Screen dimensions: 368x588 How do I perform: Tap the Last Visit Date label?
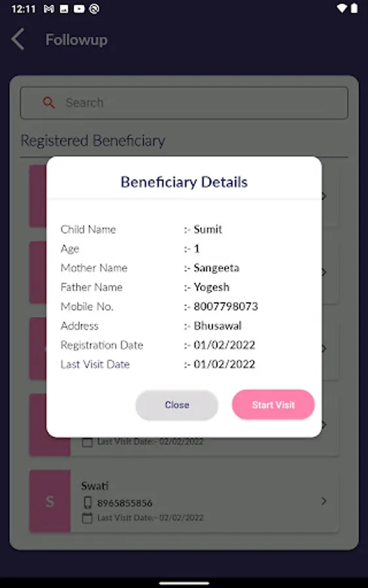95,364
